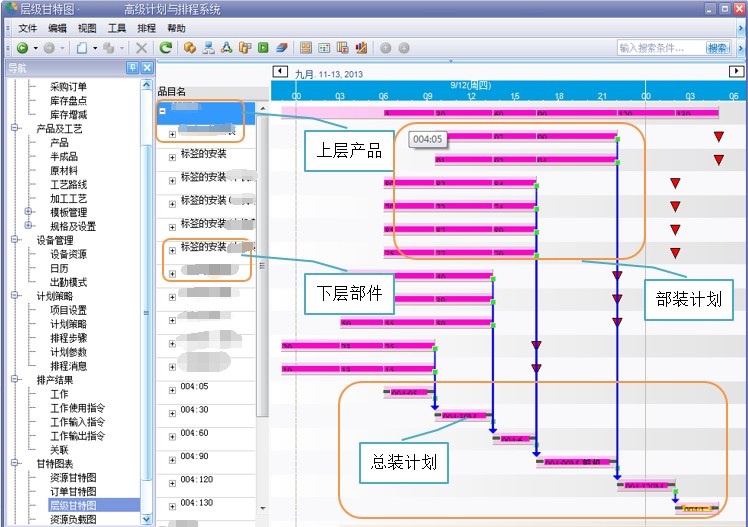Open the 排程 menu
Image resolution: width=748 pixels, height=527 pixels.
tap(146, 29)
